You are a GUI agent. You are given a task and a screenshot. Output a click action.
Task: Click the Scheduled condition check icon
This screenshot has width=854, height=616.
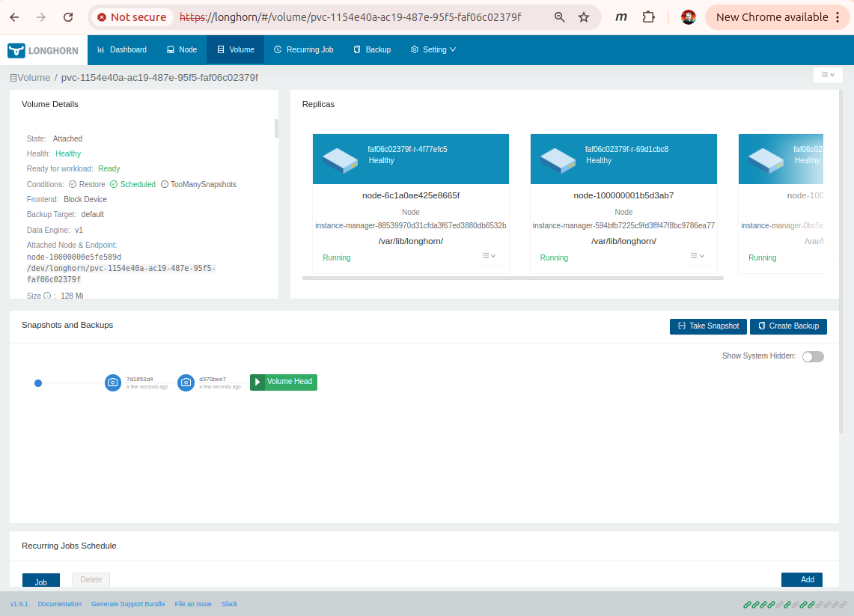pos(114,185)
